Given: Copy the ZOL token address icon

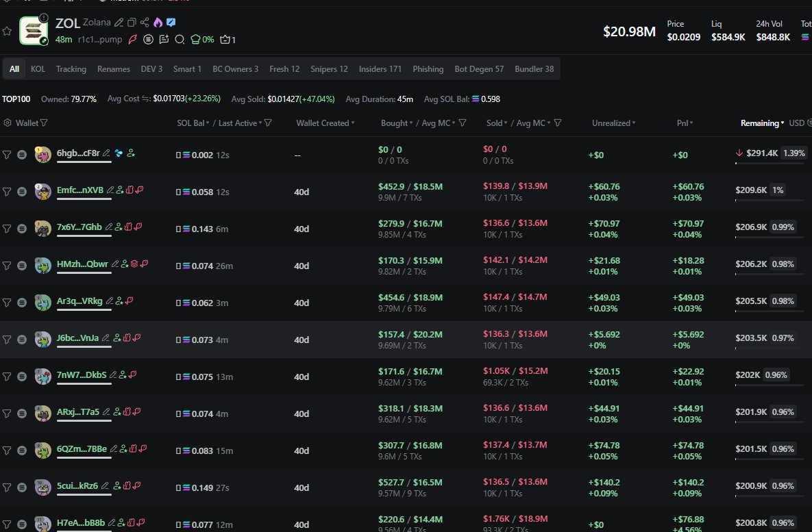Looking at the screenshot, I should (x=132, y=23).
